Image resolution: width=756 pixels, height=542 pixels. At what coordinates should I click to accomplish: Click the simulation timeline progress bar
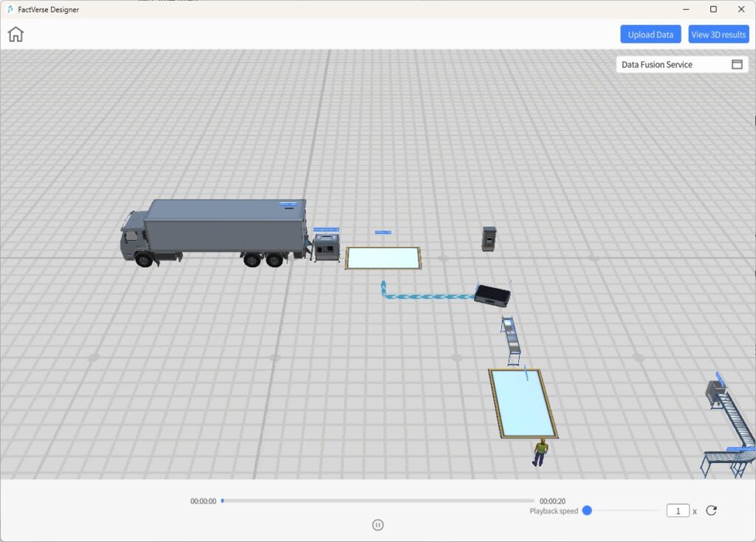(x=377, y=501)
